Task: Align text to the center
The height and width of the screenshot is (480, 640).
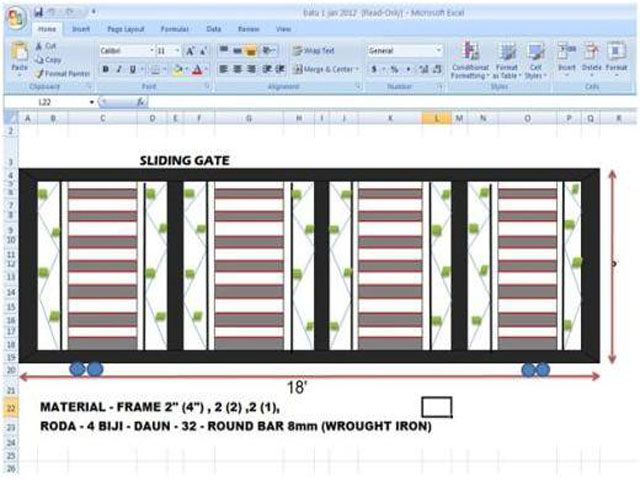Action: click(238, 69)
